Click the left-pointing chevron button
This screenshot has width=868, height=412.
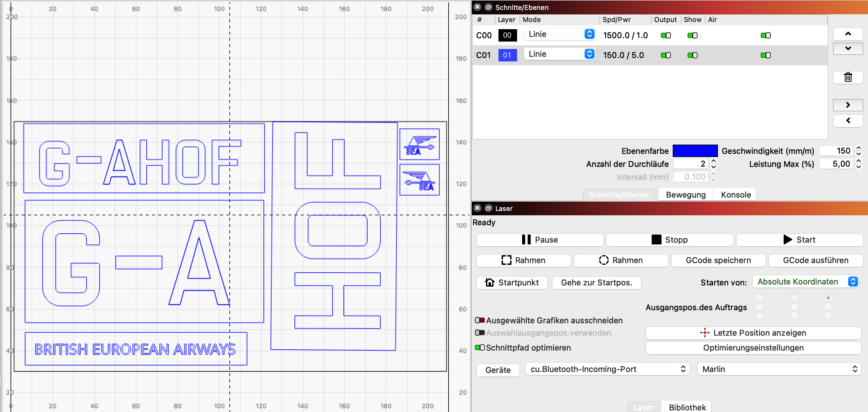(x=848, y=120)
